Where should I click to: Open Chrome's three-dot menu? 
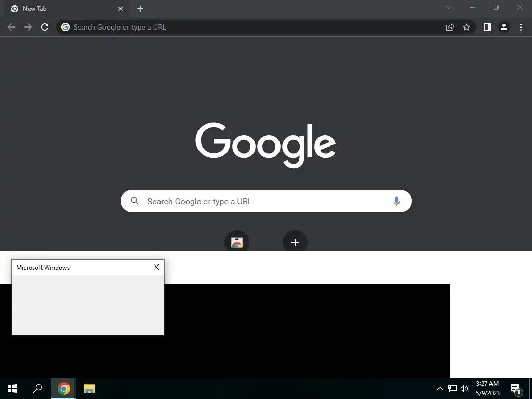[x=521, y=27]
